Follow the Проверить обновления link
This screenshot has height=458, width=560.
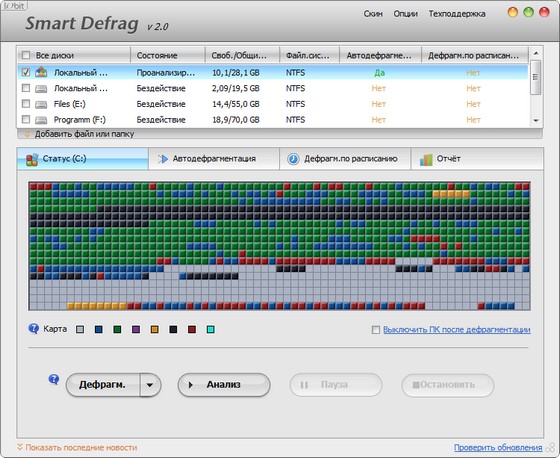pos(498,447)
